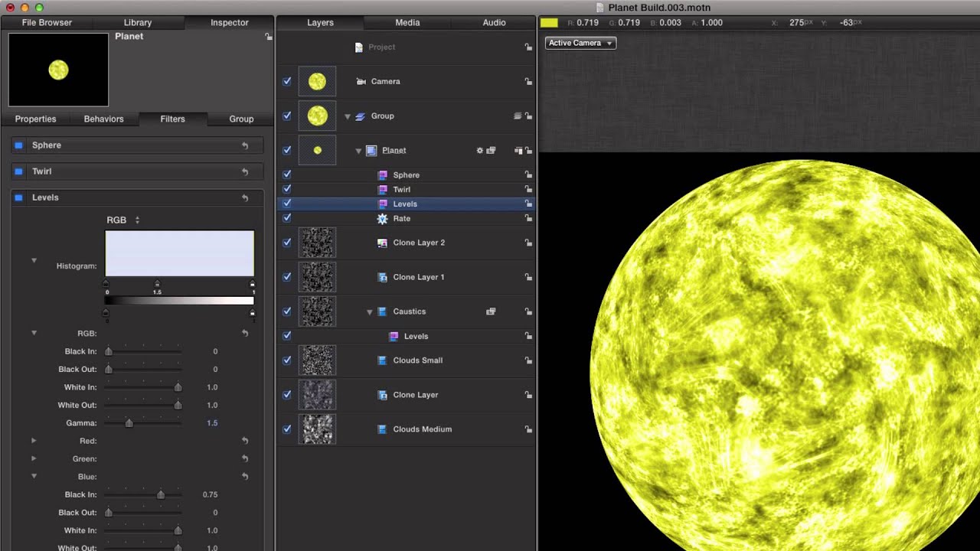Select the Clone Layer 1 row

point(406,277)
